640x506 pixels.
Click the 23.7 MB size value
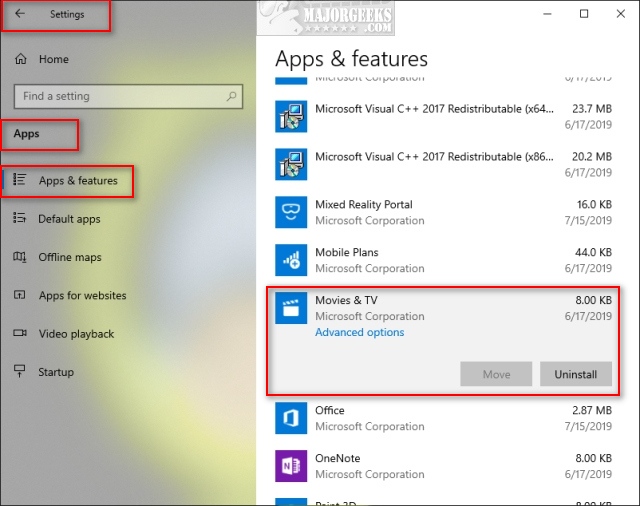pyautogui.click(x=592, y=109)
